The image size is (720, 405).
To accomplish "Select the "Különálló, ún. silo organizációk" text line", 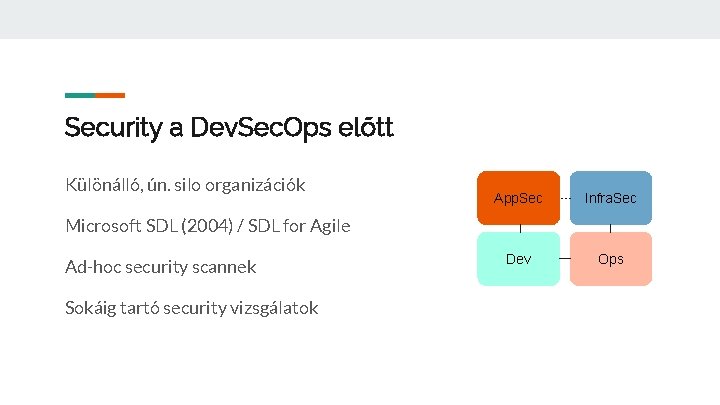I will [185, 185].
